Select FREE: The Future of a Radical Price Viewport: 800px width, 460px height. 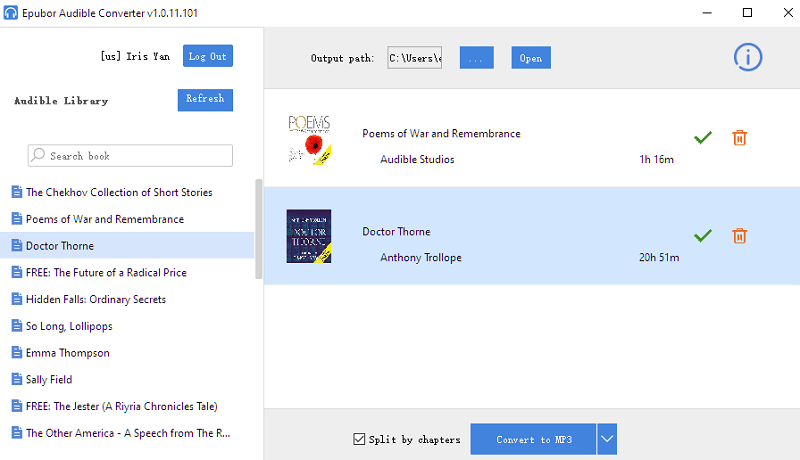127,272
